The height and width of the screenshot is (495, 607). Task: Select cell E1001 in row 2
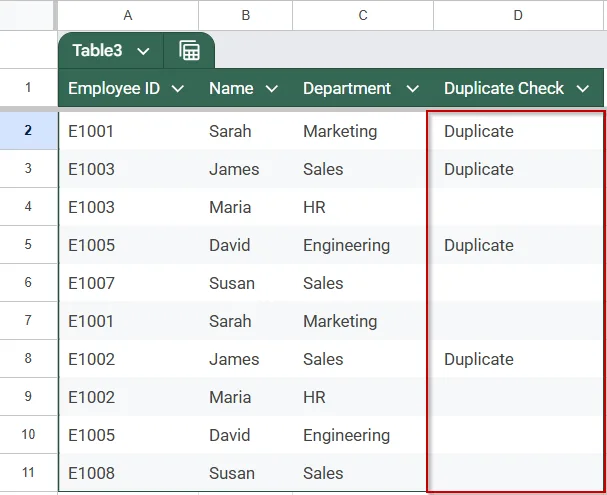tap(129, 131)
